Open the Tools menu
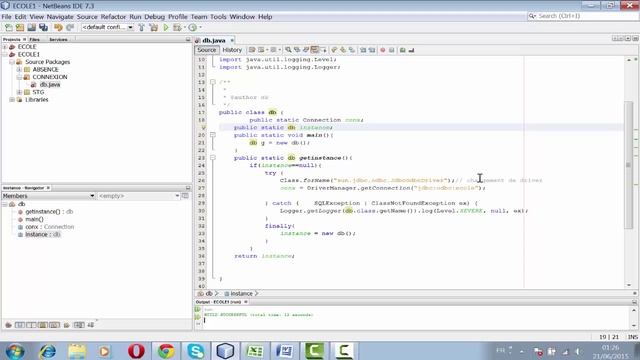This screenshot has width=640, height=360. point(218,17)
